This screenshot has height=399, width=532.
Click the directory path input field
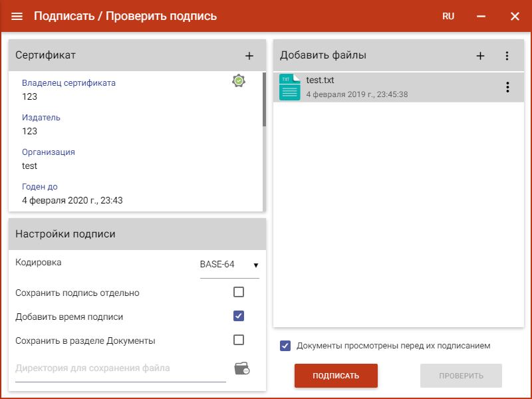click(x=120, y=368)
